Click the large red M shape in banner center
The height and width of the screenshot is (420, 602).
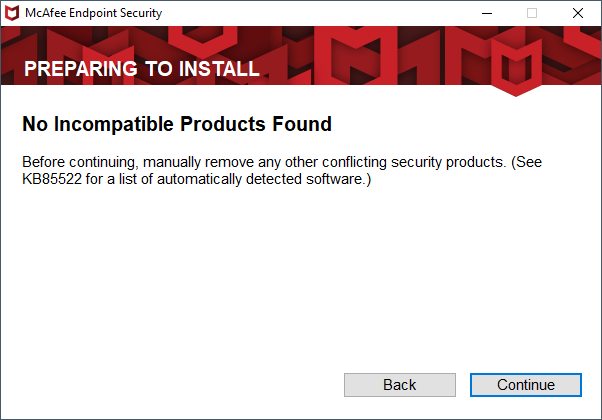[355, 58]
